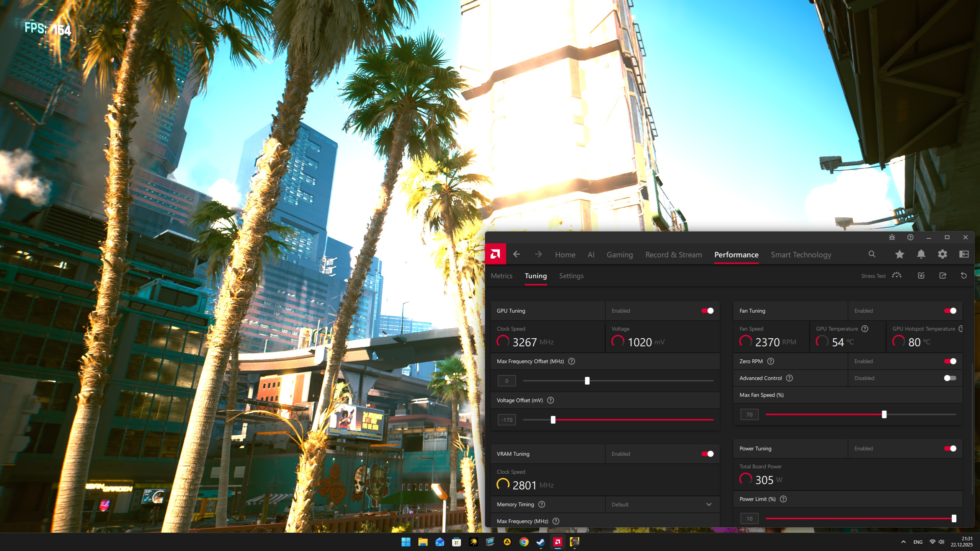Open the settings gear icon
This screenshot has width=980, height=551.
pos(942,254)
